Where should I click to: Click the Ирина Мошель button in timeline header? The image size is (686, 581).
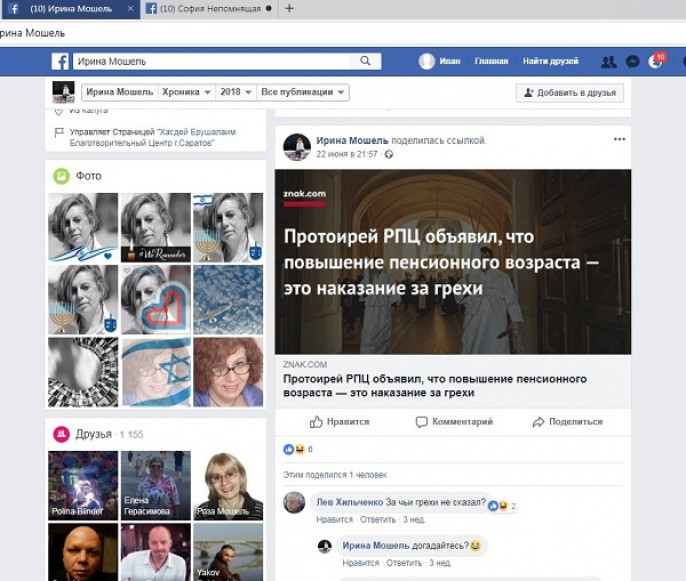point(119,92)
